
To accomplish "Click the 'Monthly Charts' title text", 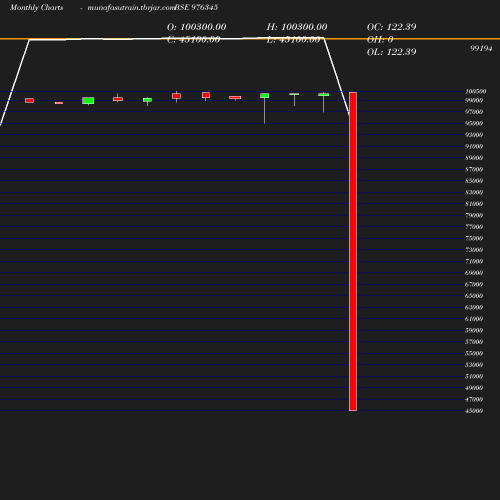I will click(36, 8).
